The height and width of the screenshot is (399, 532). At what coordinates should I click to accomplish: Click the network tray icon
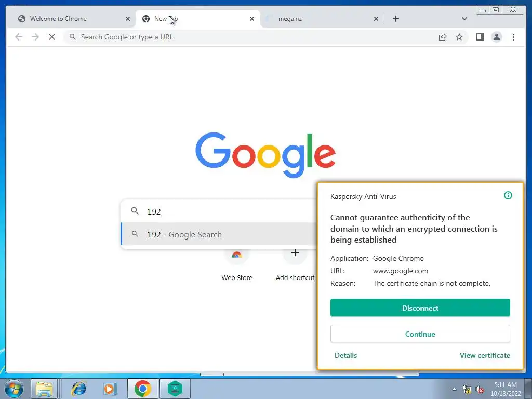pos(467,389)
